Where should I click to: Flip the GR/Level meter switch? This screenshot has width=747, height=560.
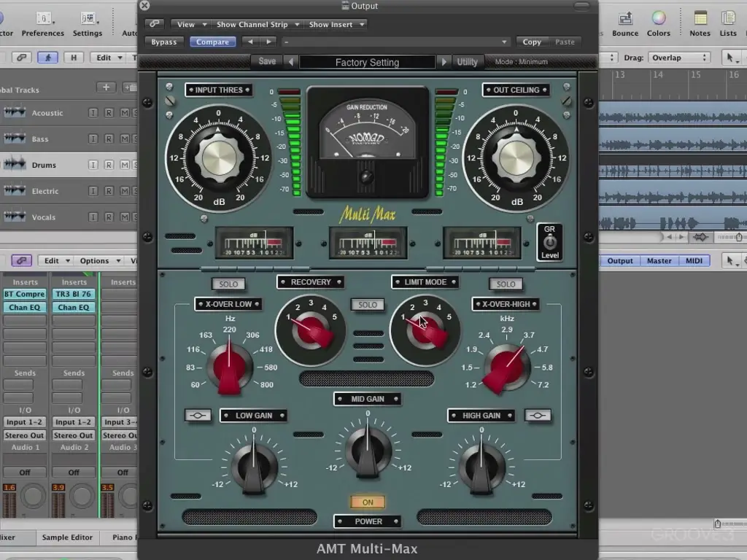549,242
